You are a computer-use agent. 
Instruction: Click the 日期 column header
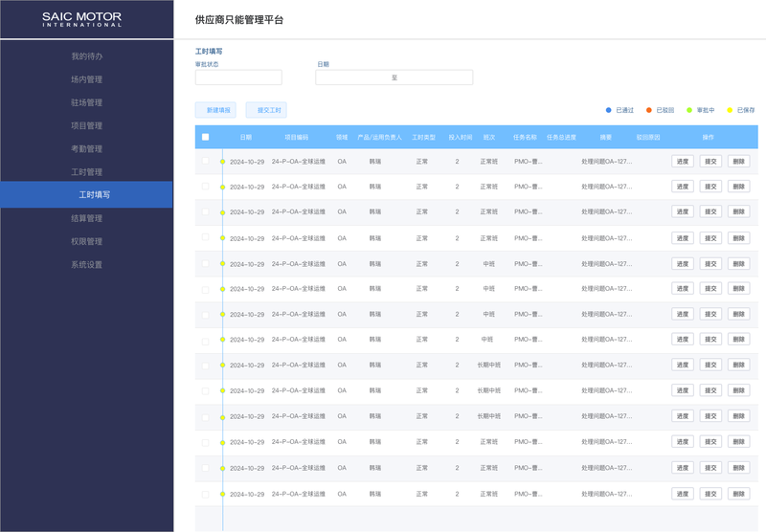pos(246,137)
